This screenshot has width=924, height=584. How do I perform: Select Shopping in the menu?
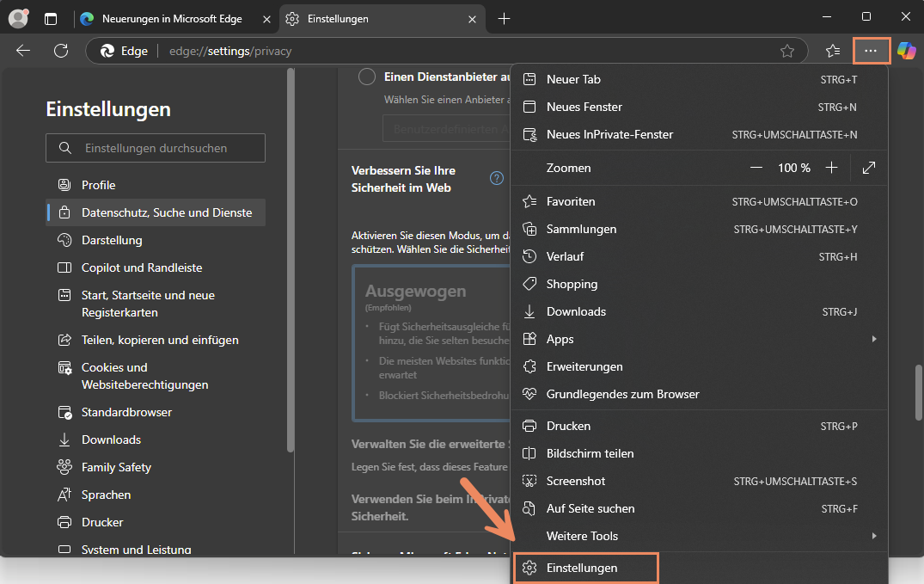pos(699,285)
